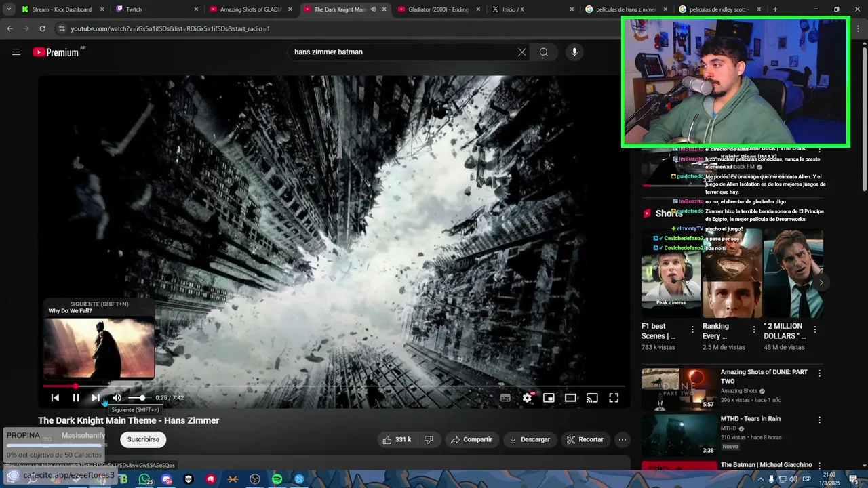Toggle theater mode view

(x=570, y=398)
